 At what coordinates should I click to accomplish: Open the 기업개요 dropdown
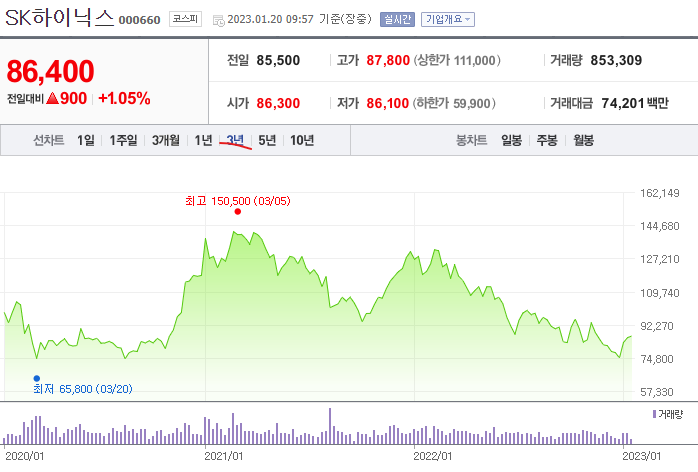point(448,19)
